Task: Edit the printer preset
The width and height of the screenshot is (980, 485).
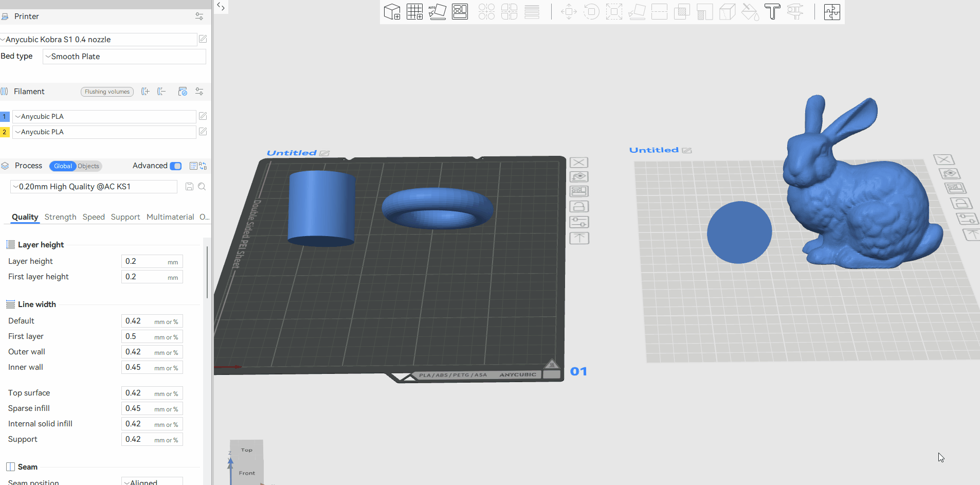Action: (203, 39)
